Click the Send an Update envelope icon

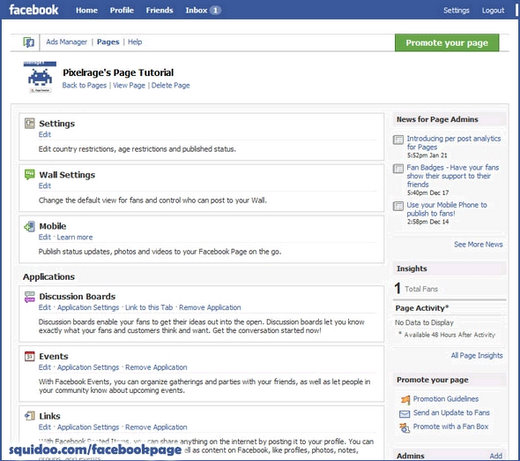(x=405, y=414)
